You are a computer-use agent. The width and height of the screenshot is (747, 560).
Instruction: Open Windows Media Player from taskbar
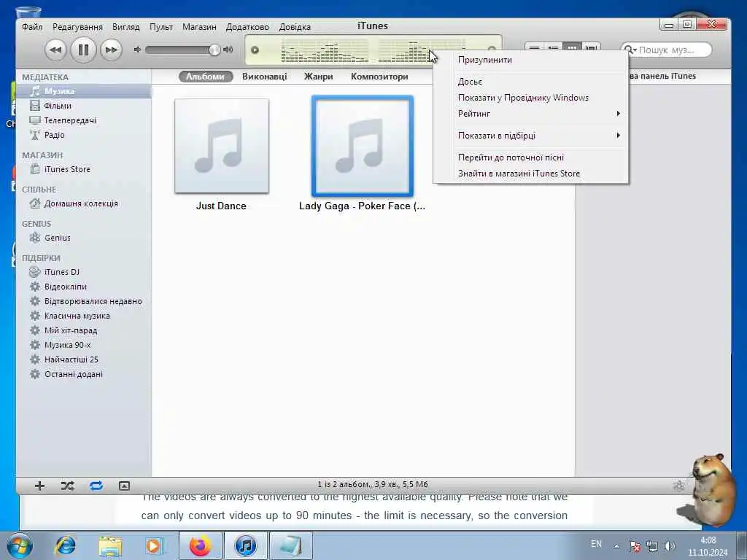tap(154, 545)
